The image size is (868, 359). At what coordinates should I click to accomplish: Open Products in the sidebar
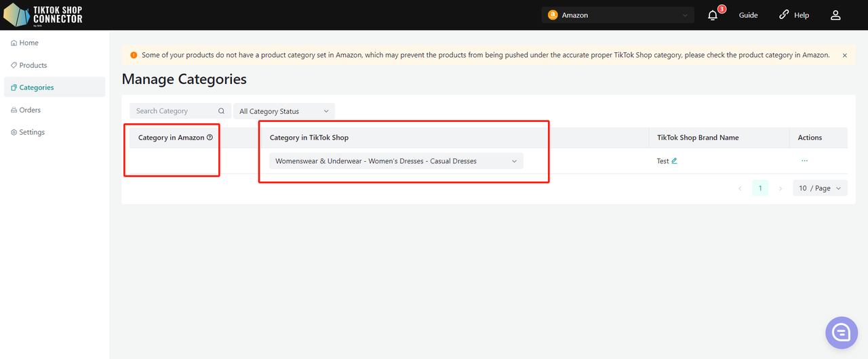(33, 65)
